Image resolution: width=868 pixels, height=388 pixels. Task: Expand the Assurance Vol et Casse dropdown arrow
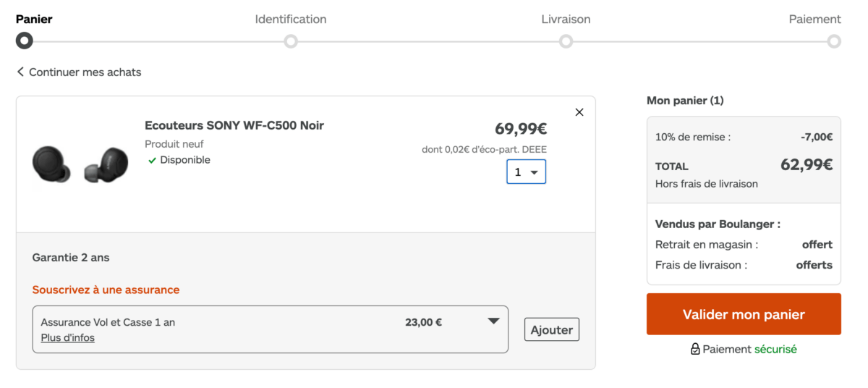493,321
